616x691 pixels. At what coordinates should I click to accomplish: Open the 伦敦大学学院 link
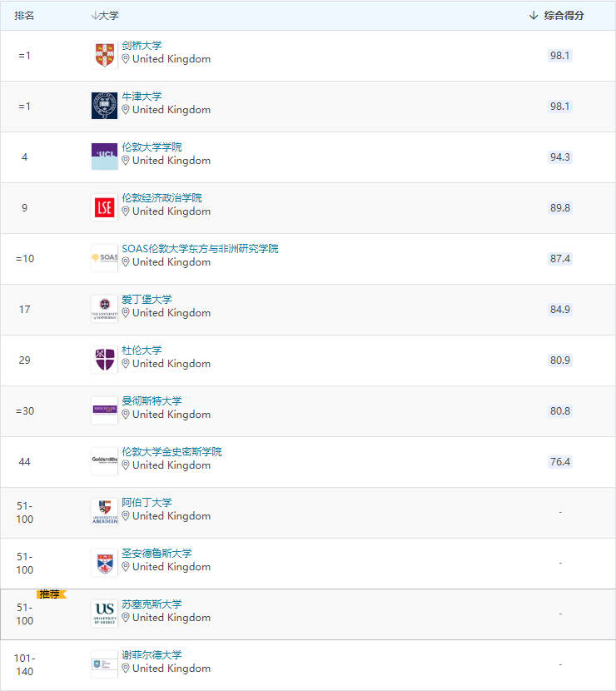click(x=152, y=147)
